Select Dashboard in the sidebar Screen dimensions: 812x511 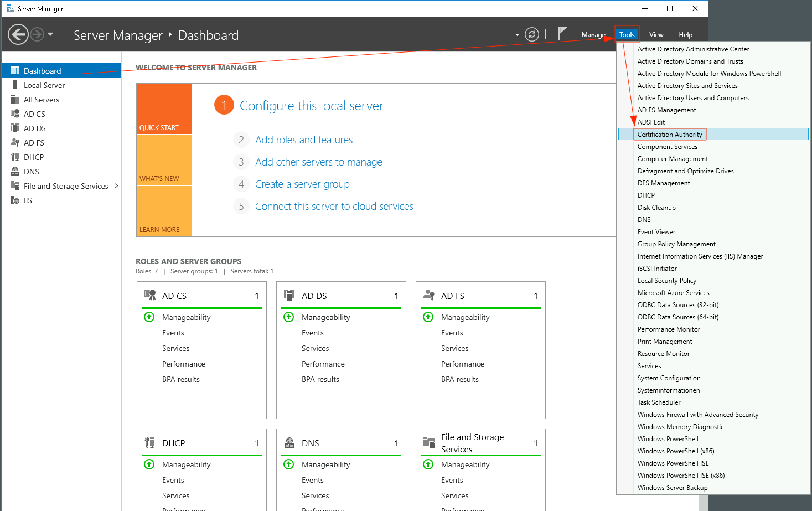pos(61,71)
